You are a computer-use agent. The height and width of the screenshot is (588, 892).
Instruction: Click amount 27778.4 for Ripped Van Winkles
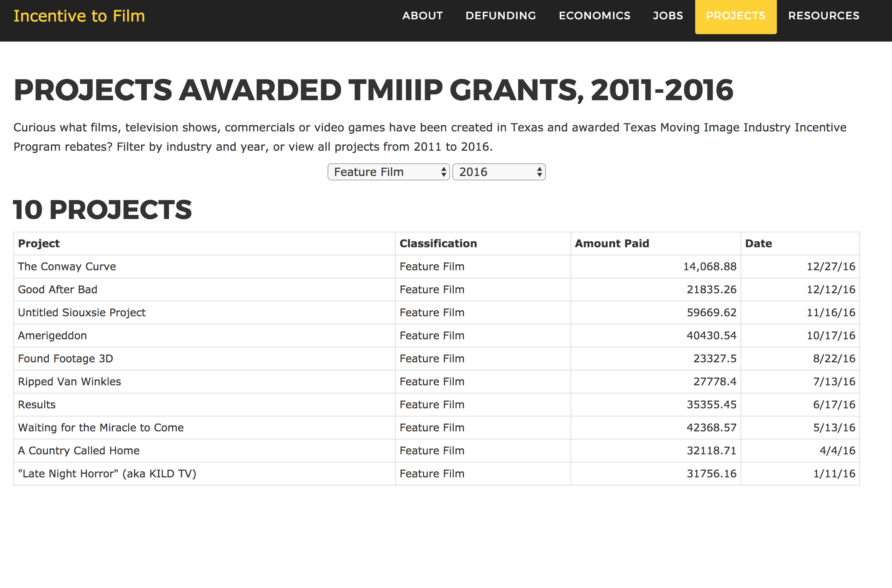[715, 382]
